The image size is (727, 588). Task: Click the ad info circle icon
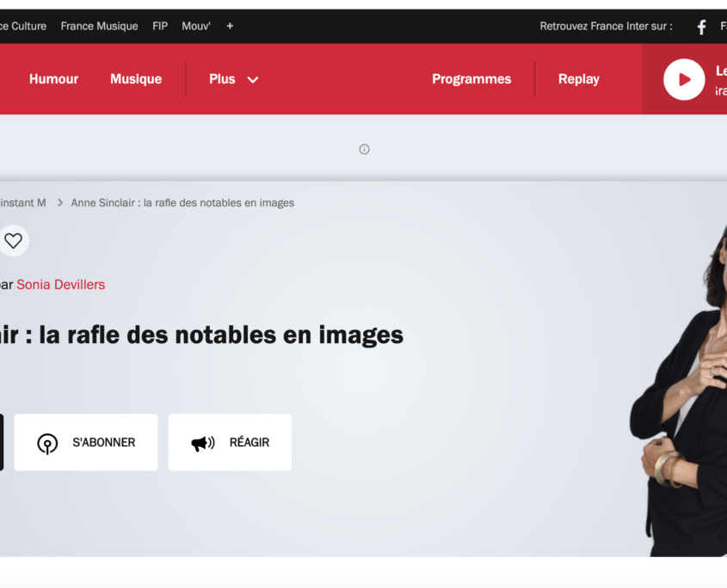tap(365, 150)
